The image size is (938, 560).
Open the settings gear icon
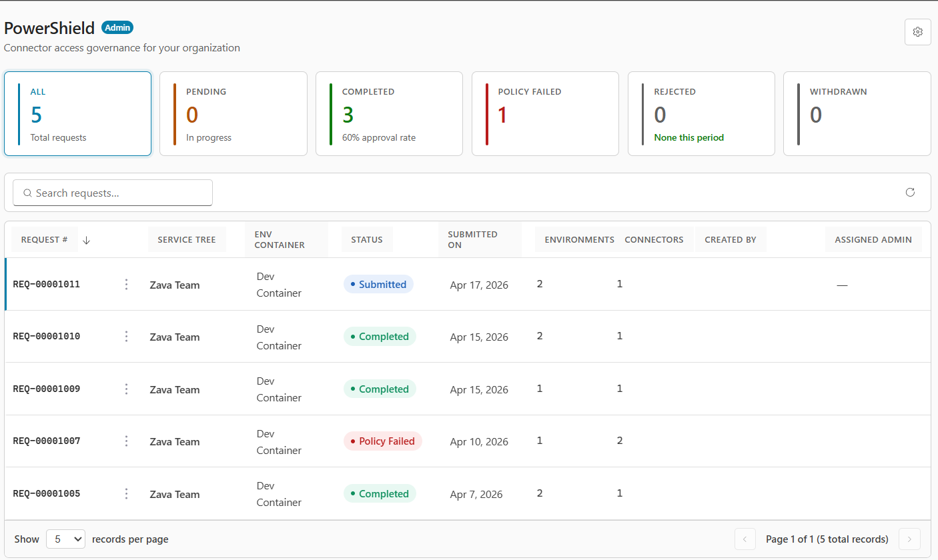point(917,32)
